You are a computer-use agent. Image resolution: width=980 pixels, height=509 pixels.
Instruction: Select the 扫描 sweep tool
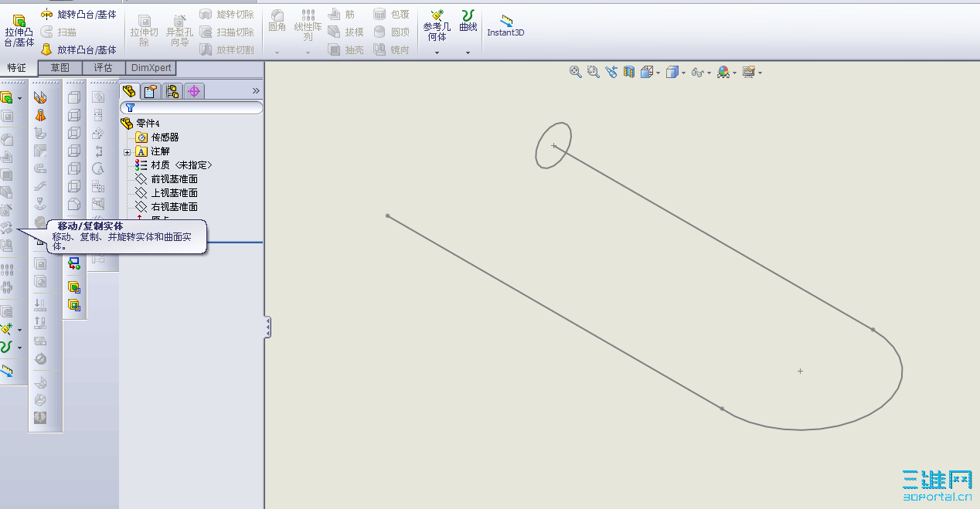(59, 32)
